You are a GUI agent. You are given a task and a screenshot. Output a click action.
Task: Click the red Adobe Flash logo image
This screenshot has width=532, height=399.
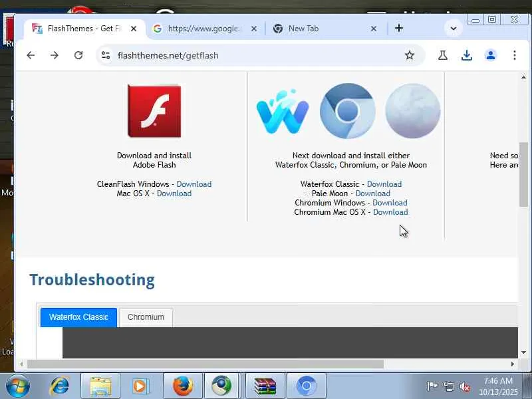[x=154, y=110]
